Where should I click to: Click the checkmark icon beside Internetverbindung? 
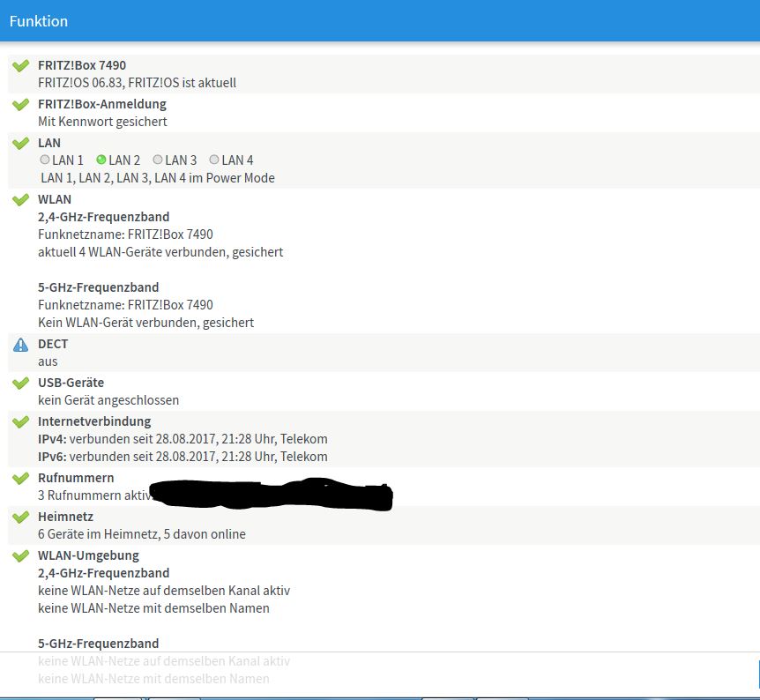click(20, 421)
